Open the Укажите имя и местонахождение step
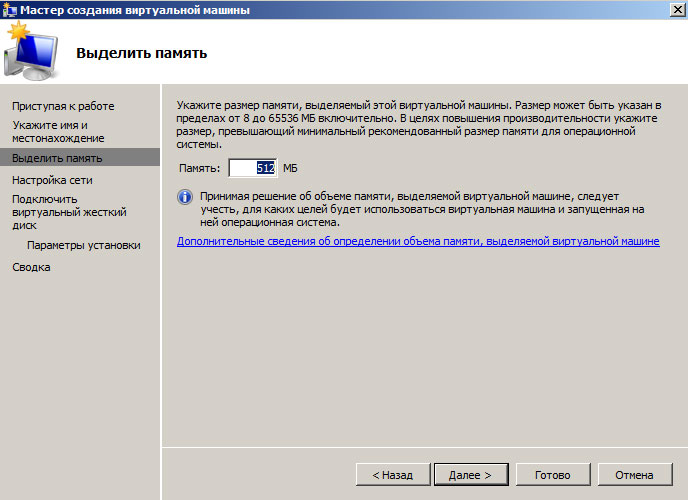 [x=58, y=132]
